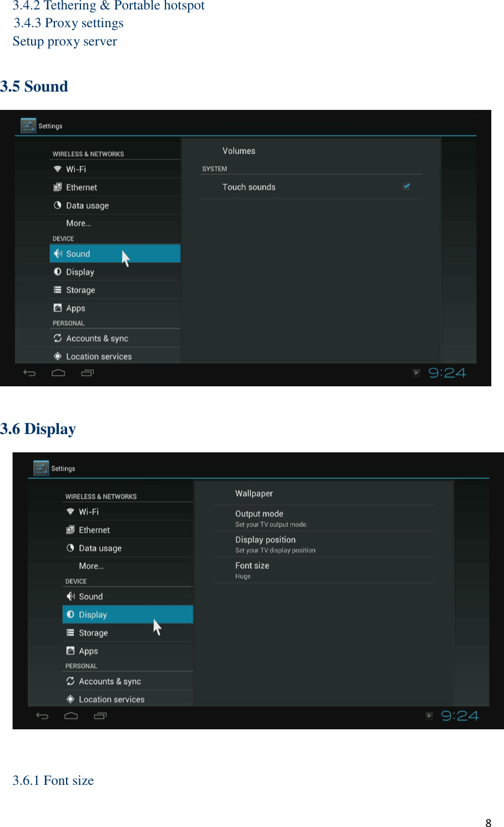
Task: Click Storage label in Display screenshot
Action: click(x=93, y=633)
